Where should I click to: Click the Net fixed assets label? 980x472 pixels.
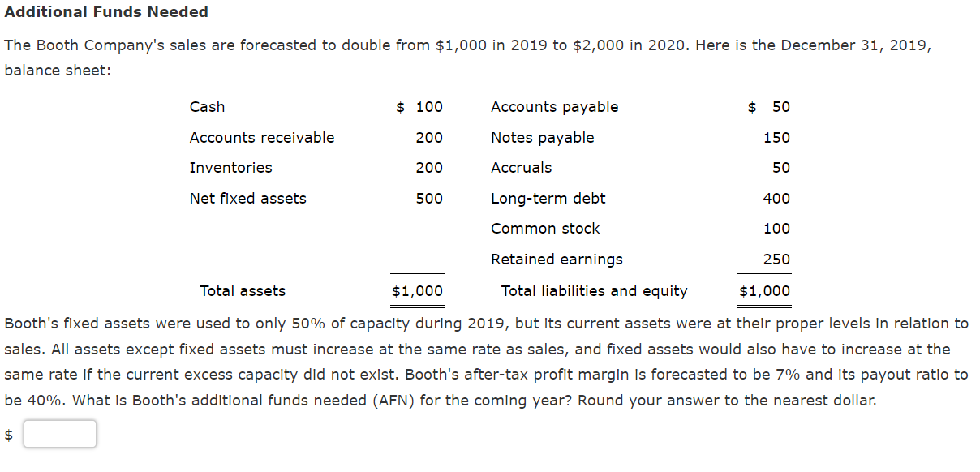(x=247, y=198)
